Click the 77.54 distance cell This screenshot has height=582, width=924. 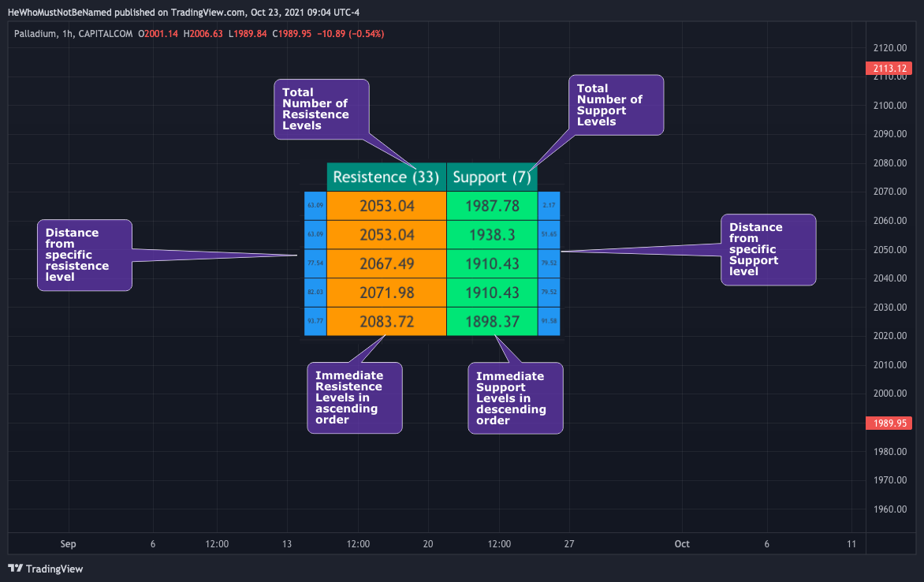(x=315, y=263)
